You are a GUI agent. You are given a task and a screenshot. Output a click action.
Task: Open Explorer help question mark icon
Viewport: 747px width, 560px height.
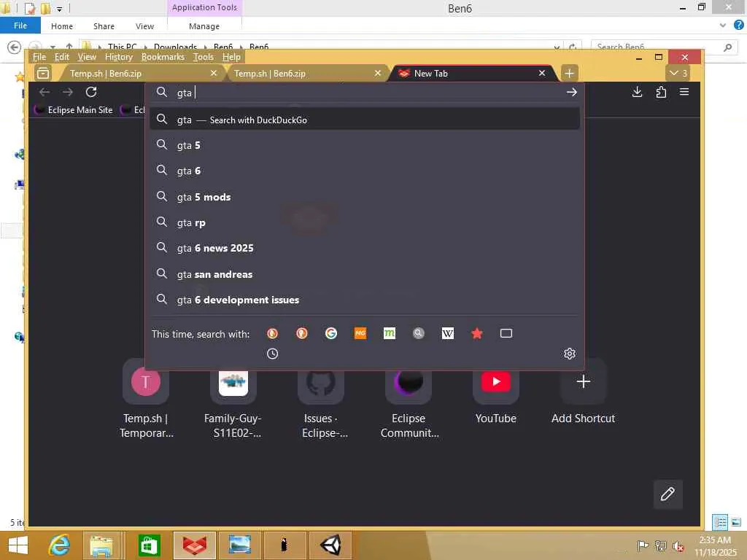(739, 26)
